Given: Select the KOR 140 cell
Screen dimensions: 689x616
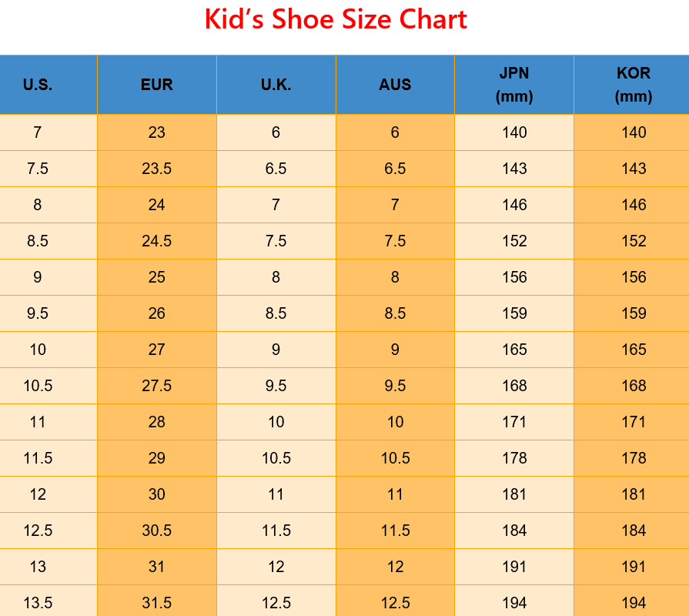Looking at the screenshot, I should pyautogui.click(x=634, y=132).
